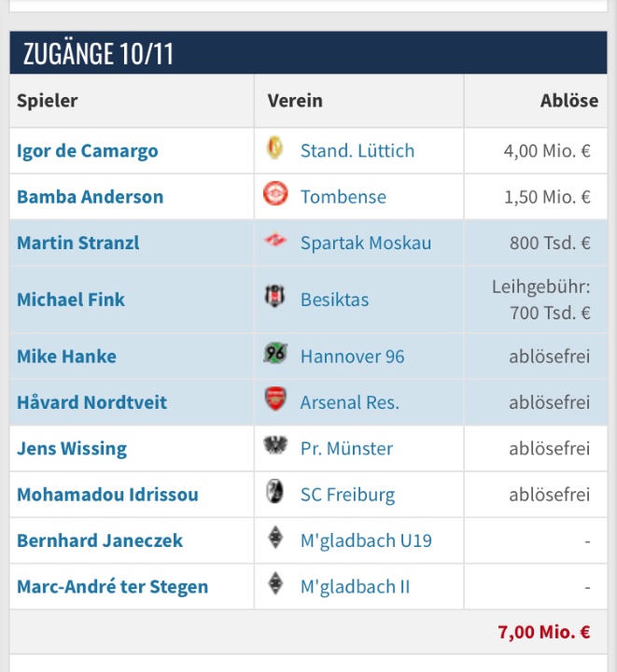Click the Verein column header
This screenshot has width=617, height=672.
click(x=295, y=101)
